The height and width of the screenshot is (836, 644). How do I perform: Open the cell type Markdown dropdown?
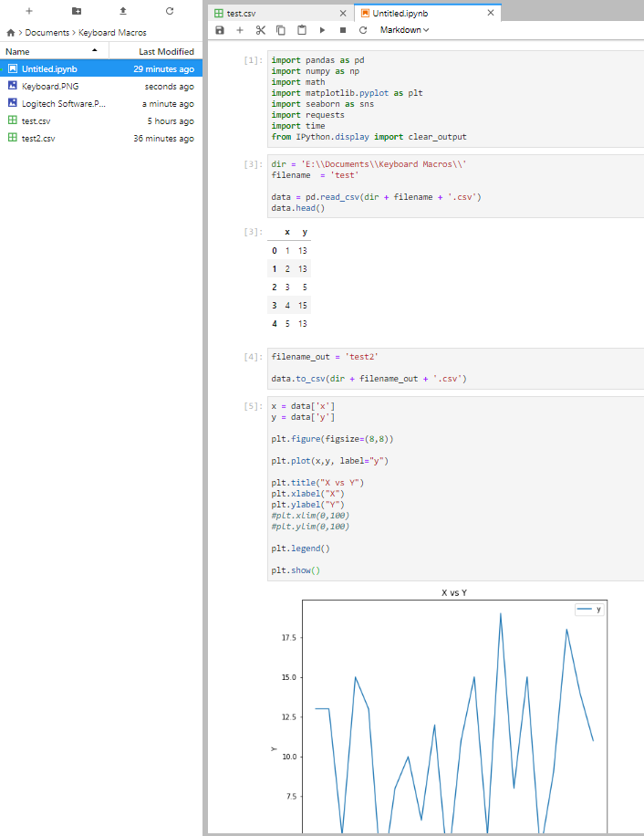click(404, 30)
